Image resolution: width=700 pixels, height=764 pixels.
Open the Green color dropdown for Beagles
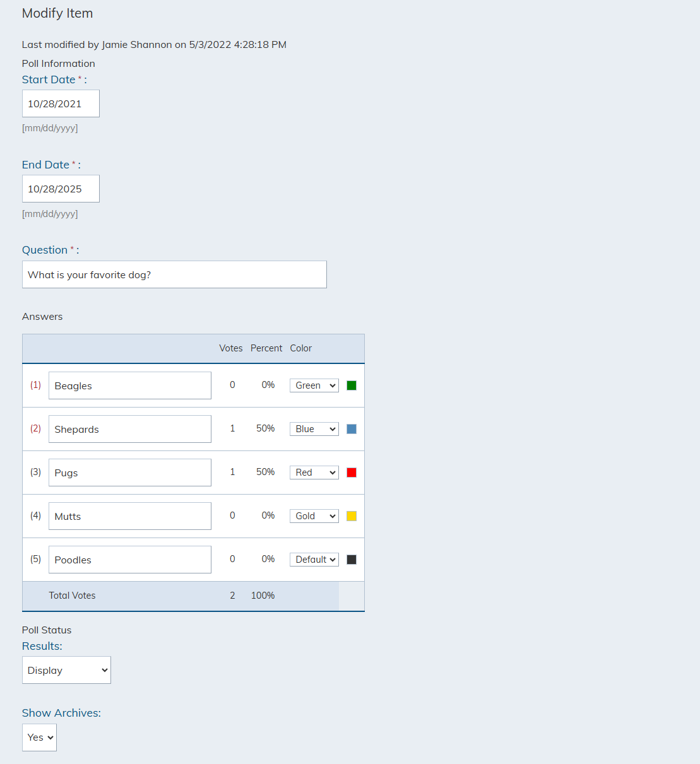pyautogui.click(x=314, y=385)
